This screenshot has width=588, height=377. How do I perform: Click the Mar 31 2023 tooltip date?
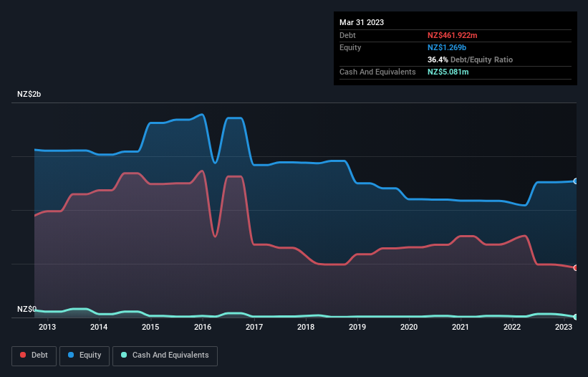(362, 22)
